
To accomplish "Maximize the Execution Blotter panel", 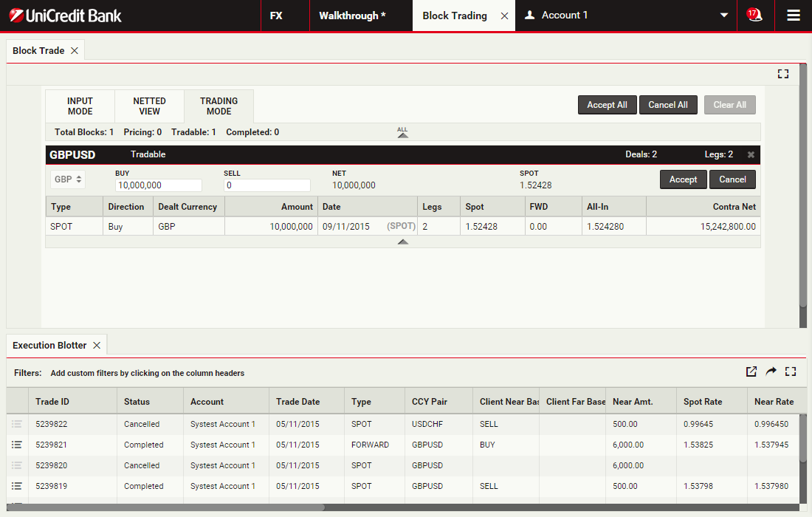I will point(791,372).
